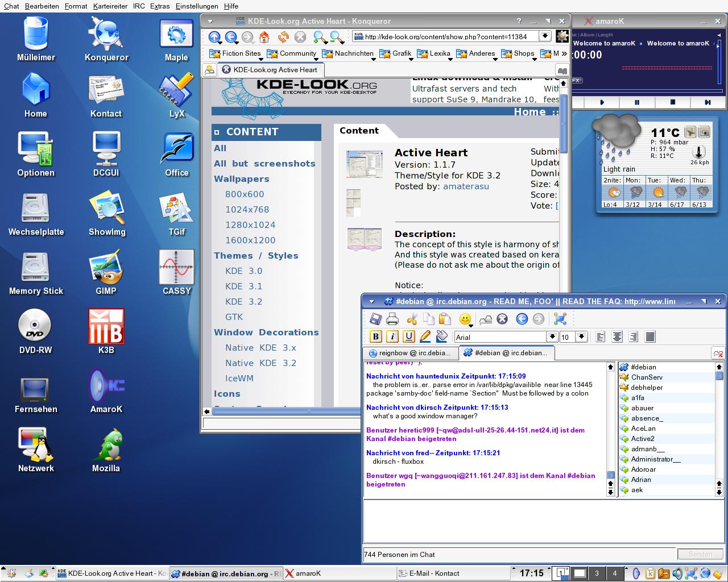Open the font size 10 dropdown
This screenshot has width=728, height=582.
(581, 336)
